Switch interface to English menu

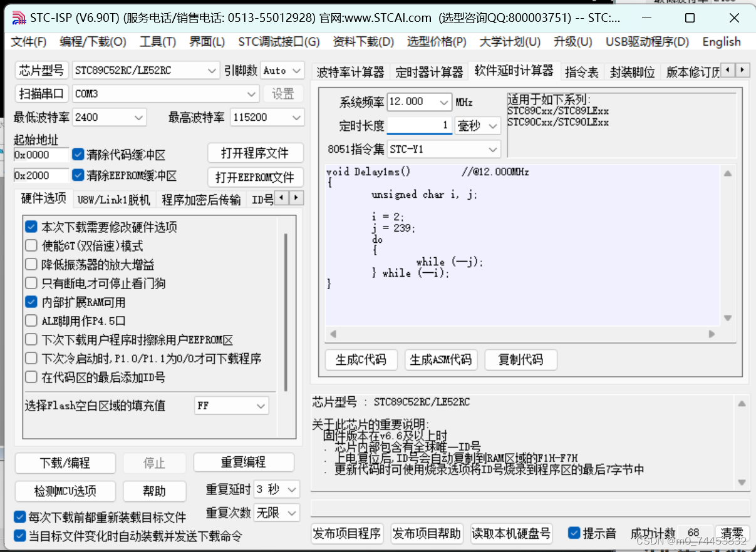(x=722, y=42)
